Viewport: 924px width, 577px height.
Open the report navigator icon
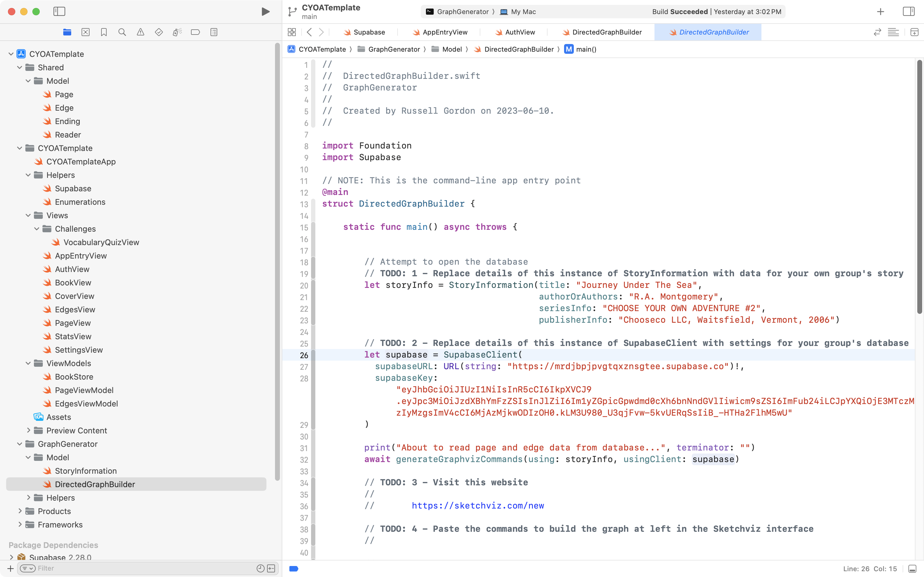214,32
